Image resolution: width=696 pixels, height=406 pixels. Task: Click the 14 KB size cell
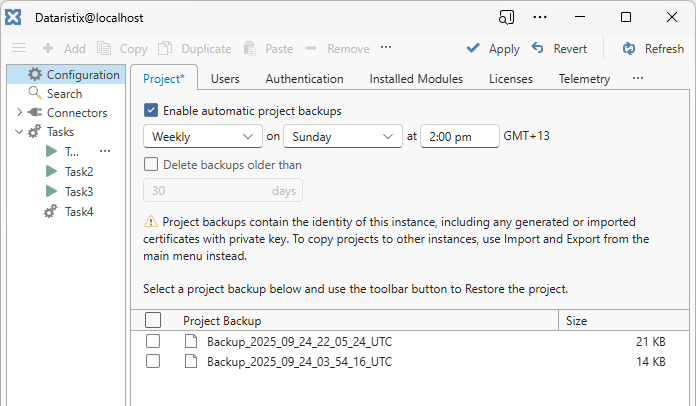[x=651, y=361]
